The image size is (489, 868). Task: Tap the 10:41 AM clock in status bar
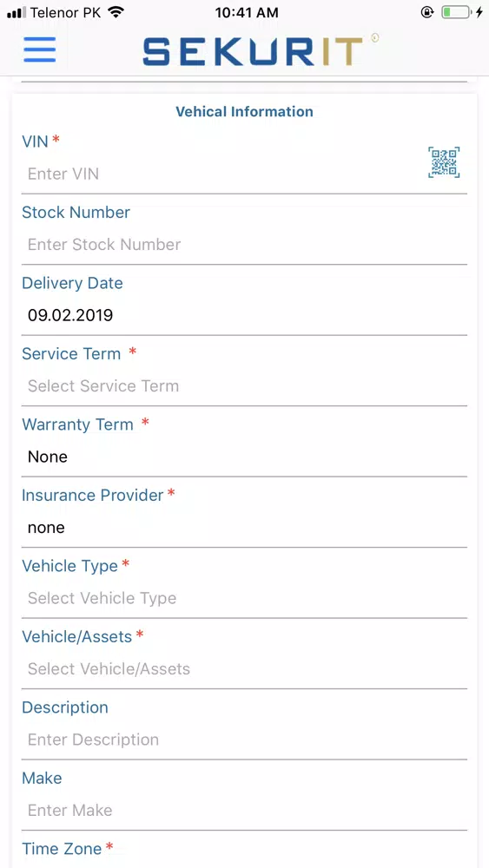pyautogui.click(x=247, y=12)
